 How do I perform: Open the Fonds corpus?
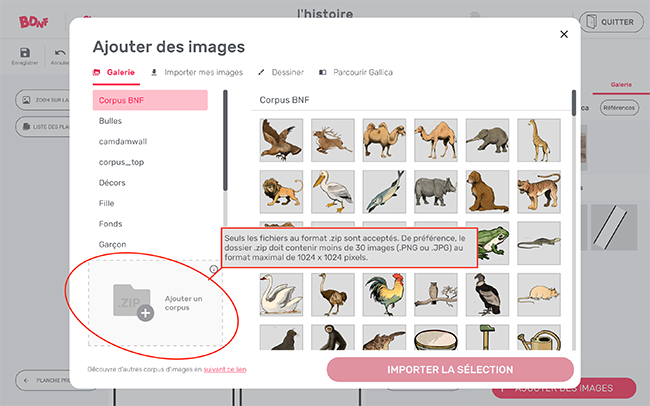tap(111, 224)
